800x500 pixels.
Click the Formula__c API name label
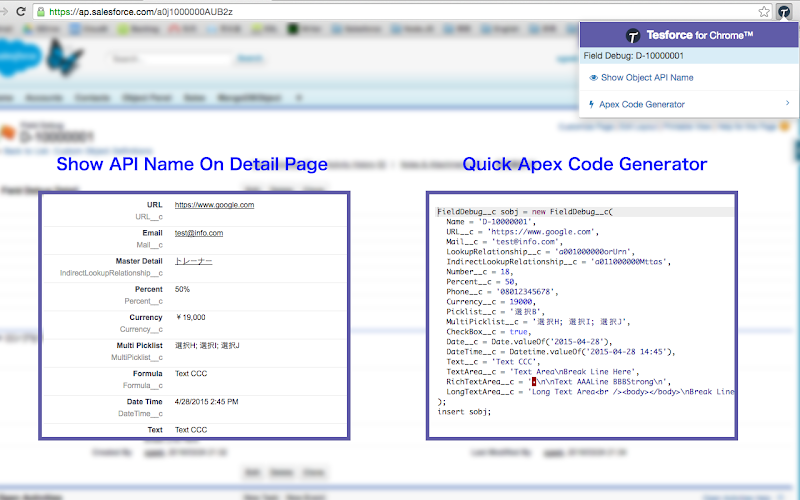click(x=142, y=385)
